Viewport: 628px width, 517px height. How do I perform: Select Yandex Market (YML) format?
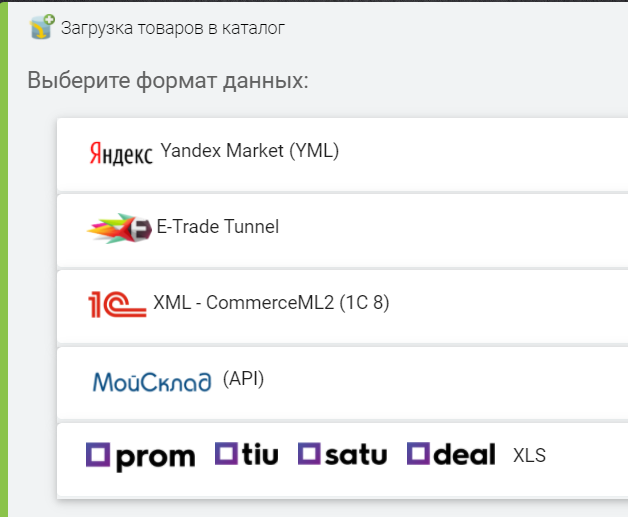pos(250,151)
